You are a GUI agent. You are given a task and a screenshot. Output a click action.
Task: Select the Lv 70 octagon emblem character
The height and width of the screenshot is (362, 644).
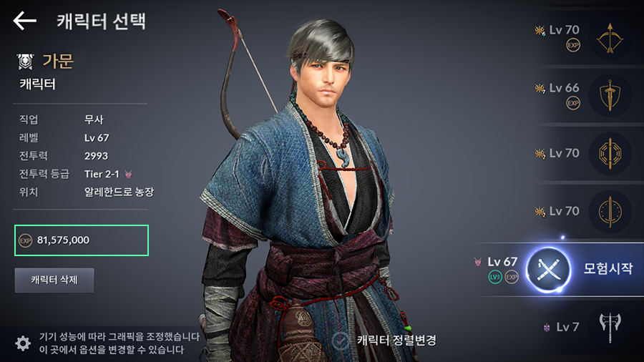tap(610, 154)
